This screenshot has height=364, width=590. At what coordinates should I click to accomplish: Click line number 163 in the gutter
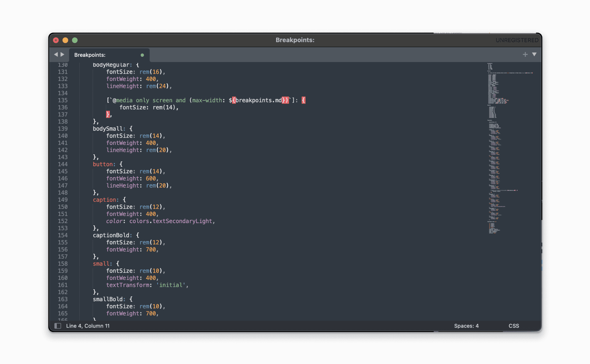tap(63, 299)
